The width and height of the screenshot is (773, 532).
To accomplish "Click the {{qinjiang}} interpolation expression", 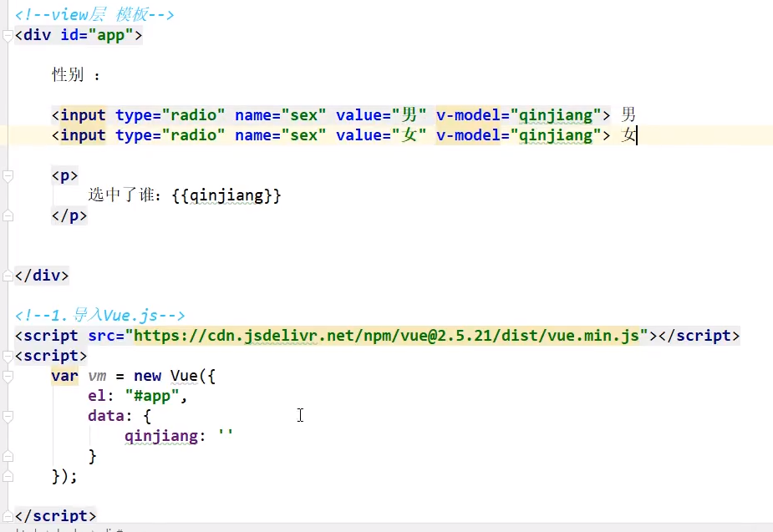I will [x=226, y=196].
